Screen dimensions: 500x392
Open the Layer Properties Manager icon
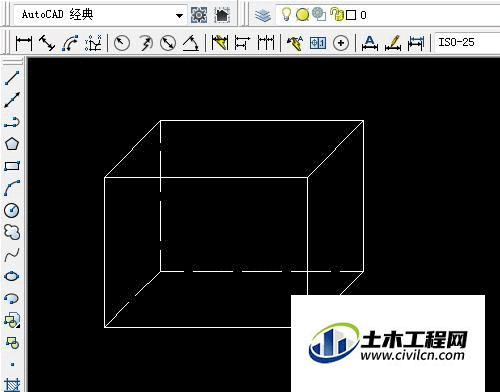coord(263,15)
